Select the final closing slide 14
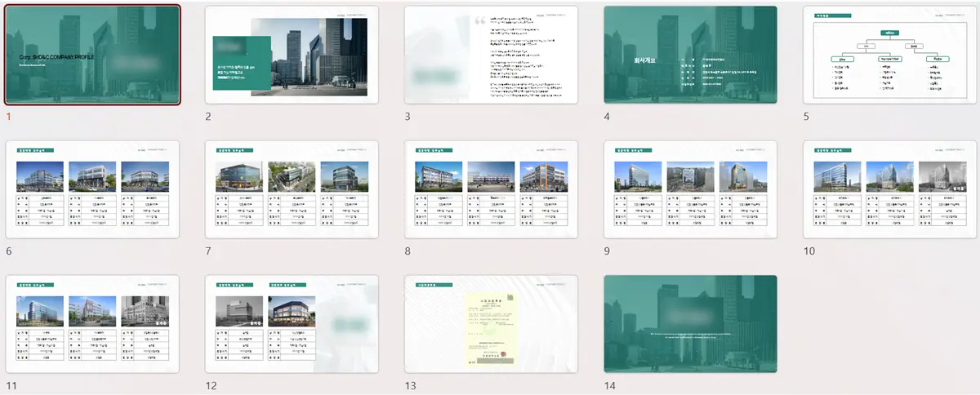Screen dimensions: 980x395 pos(690,324)
